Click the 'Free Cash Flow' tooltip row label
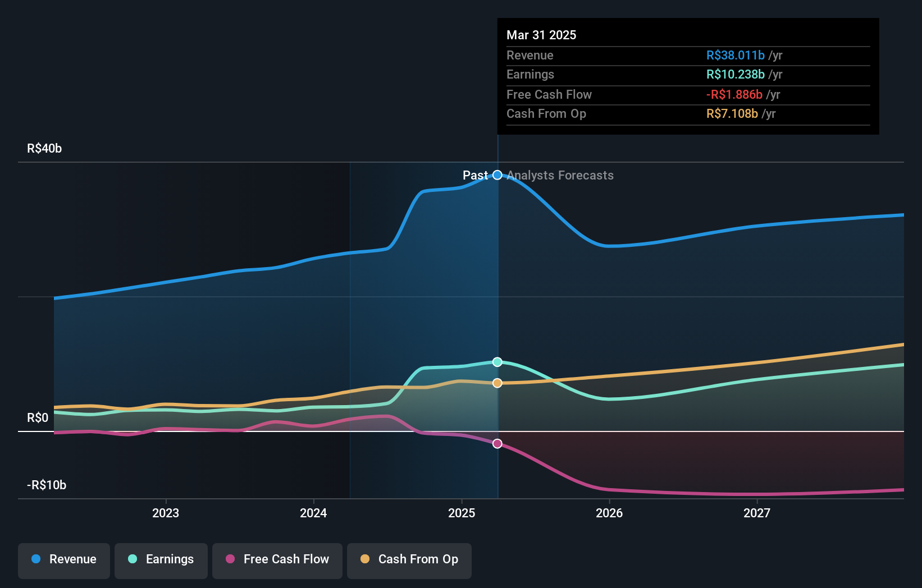 pyautogui.click(x=549, y=94)
